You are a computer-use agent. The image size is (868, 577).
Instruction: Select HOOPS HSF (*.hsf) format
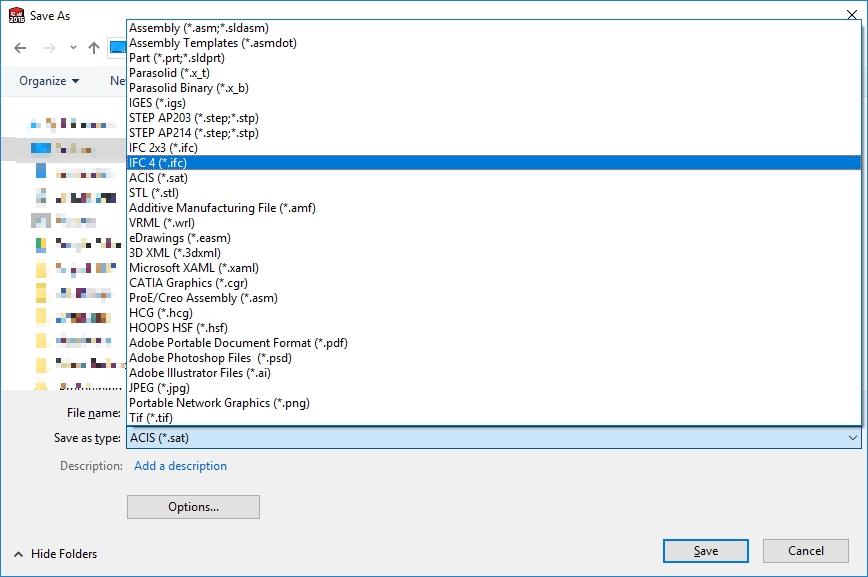(x=494, y=327)
